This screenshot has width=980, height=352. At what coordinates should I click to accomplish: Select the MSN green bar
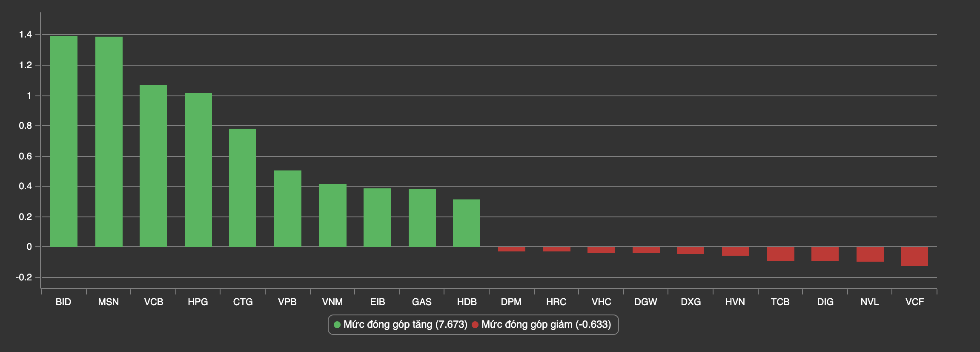pos(109,141)
